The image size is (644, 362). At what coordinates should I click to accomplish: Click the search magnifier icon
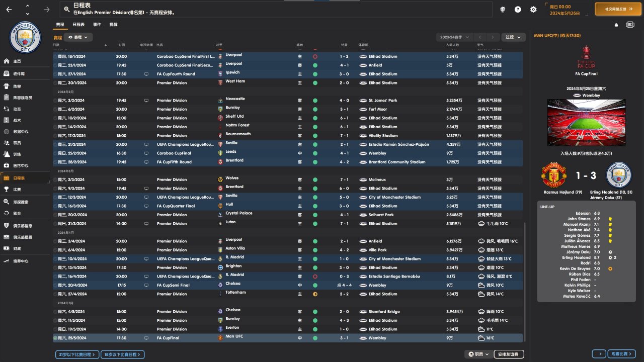(x=67, y=10)
